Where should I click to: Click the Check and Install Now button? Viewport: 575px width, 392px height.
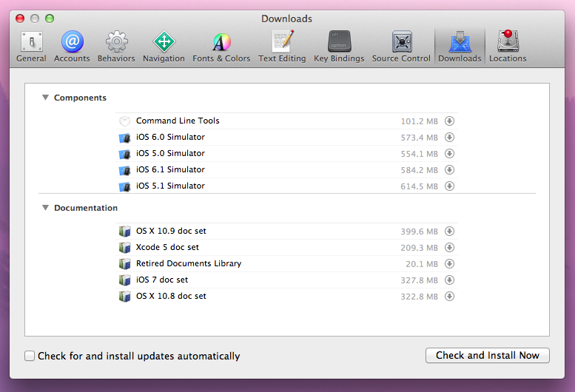click(487, 355)
